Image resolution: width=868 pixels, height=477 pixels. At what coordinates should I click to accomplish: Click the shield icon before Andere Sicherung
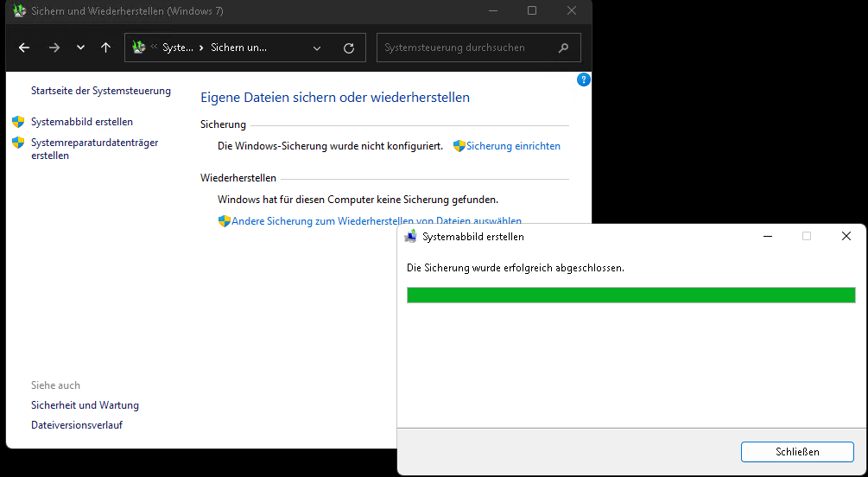[x=225, y=221]
